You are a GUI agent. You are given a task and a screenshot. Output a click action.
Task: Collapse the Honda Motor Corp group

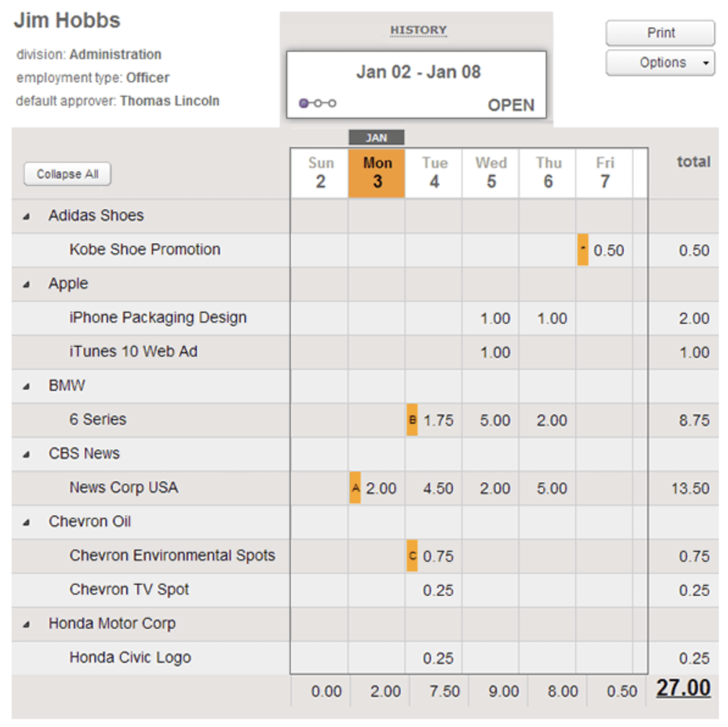[x=26, y=624]
